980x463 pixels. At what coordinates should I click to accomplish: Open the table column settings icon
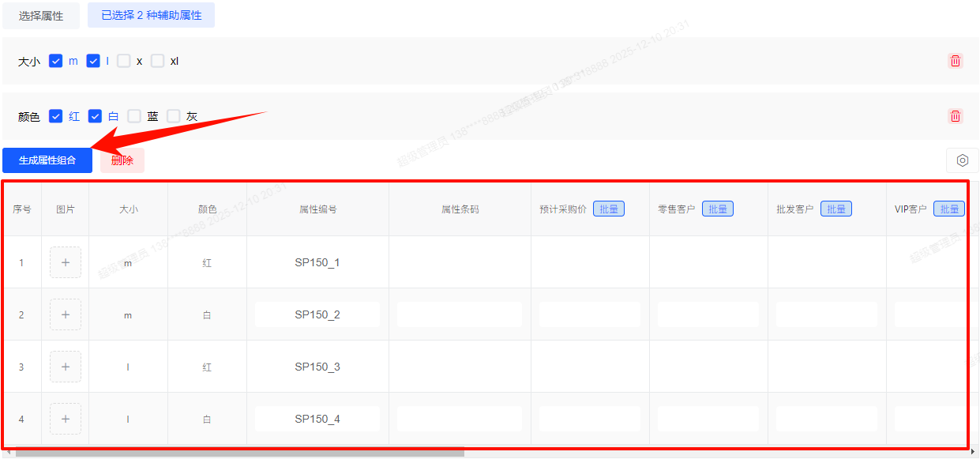pos(962,160)
